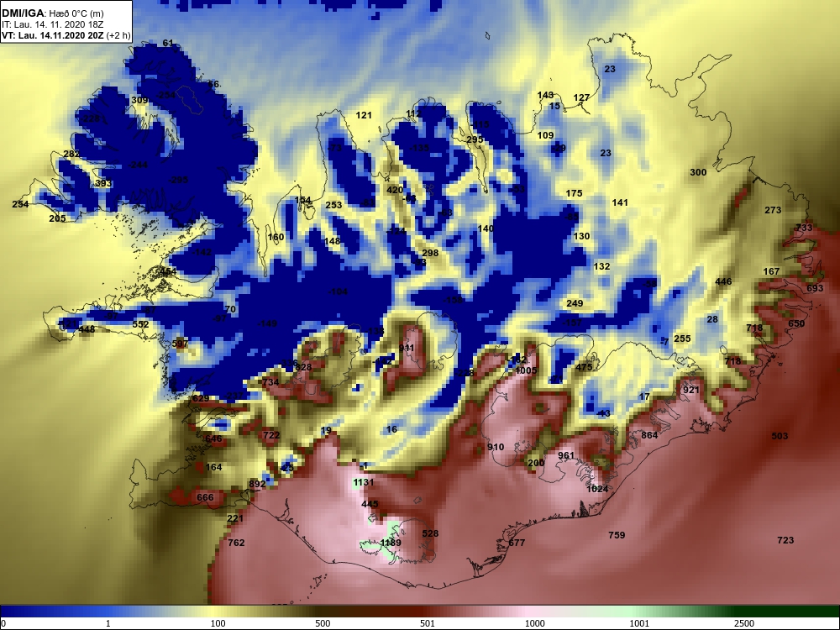
Task: Click the map value '723'
Action: [x=785, y=540]
